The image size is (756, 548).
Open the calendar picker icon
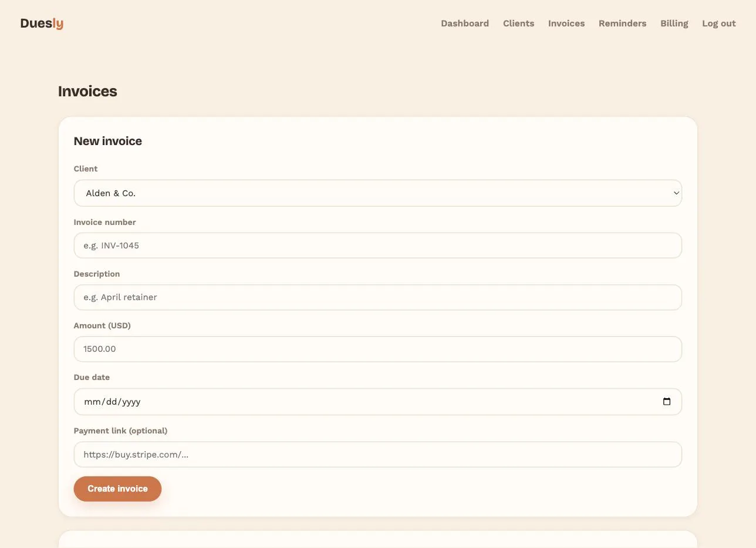(x=667, y=402)
